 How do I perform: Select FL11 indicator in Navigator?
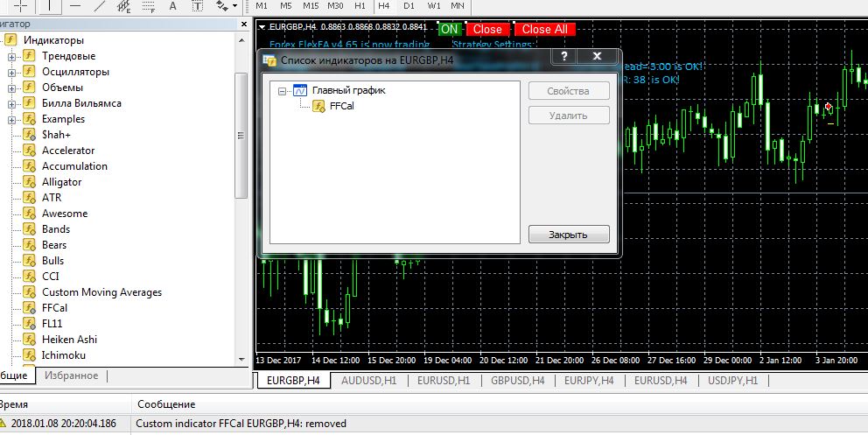[x=52, y=324]
